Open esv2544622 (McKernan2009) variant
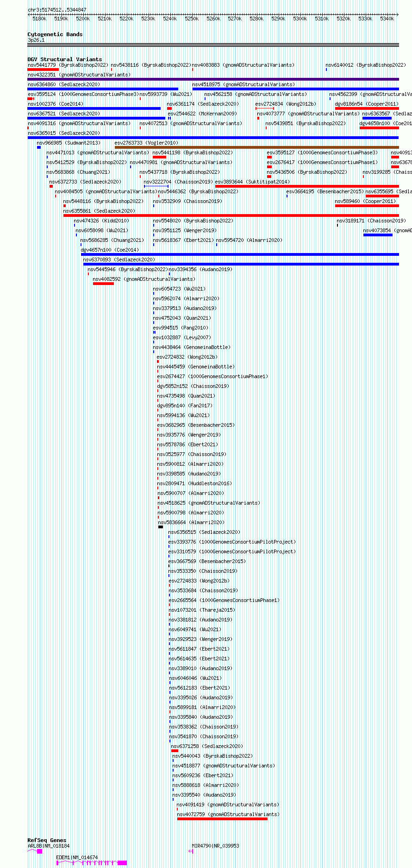 202,114
